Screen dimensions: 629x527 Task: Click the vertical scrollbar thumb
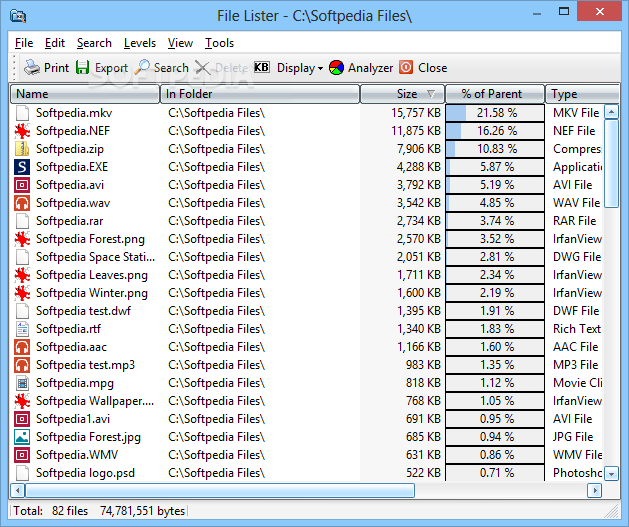point(611,164)
